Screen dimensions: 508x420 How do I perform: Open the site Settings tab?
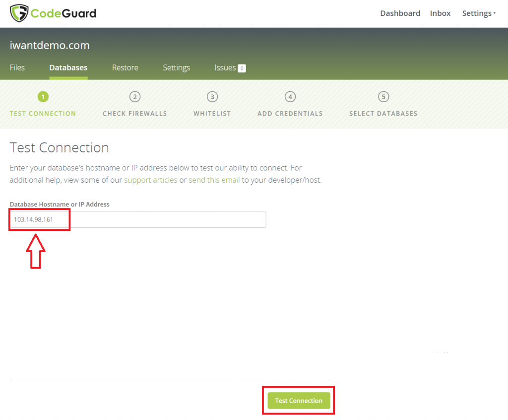pyautogui.click(x=176, y=68)
